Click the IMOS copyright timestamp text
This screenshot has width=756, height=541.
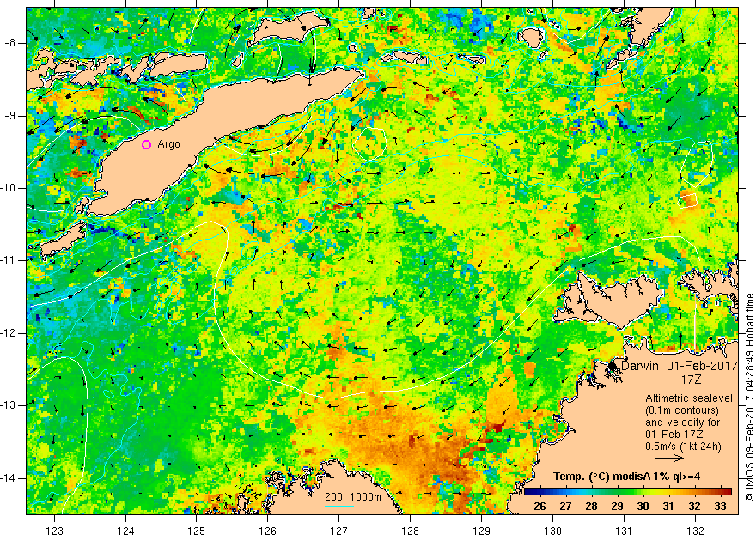pos(750,398)
